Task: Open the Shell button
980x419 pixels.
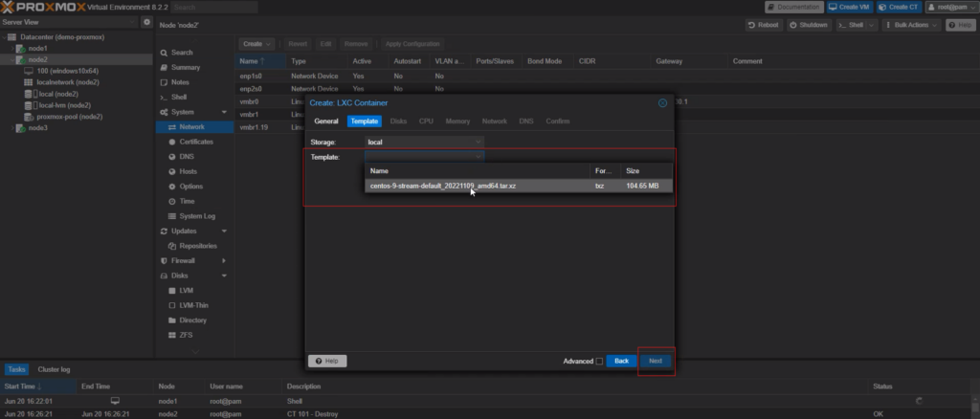Action: coord(850,25)
